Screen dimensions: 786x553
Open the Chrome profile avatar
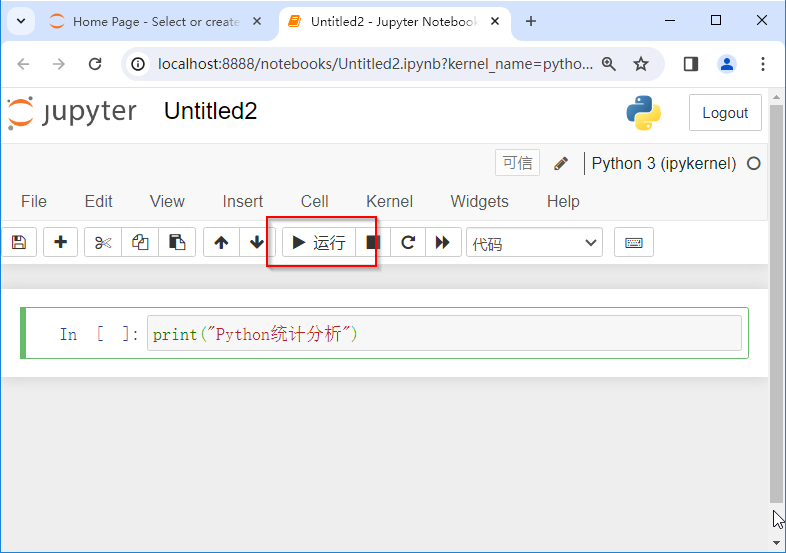(727, 64)
